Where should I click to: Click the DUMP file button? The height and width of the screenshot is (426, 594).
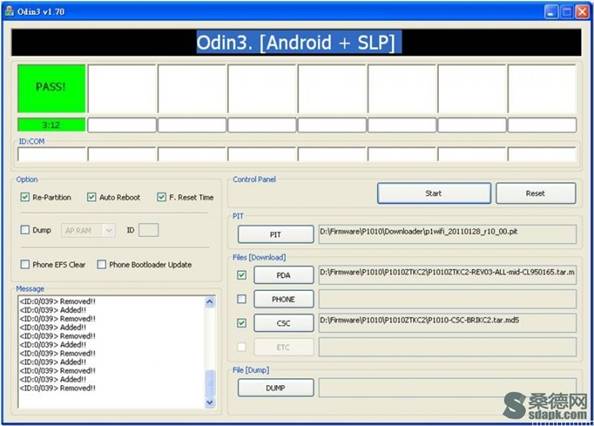click(275, 388)
